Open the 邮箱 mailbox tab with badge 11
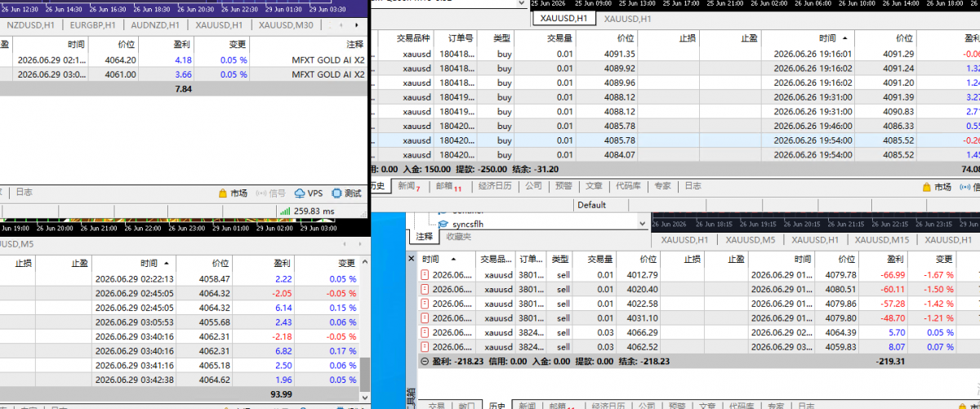This screenshot has width=980, height=409. coord(448,186)
